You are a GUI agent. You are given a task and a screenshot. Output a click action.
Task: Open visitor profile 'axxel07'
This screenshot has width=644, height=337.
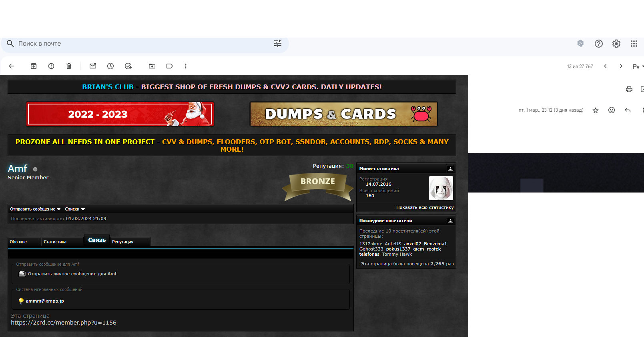[412, 244]
